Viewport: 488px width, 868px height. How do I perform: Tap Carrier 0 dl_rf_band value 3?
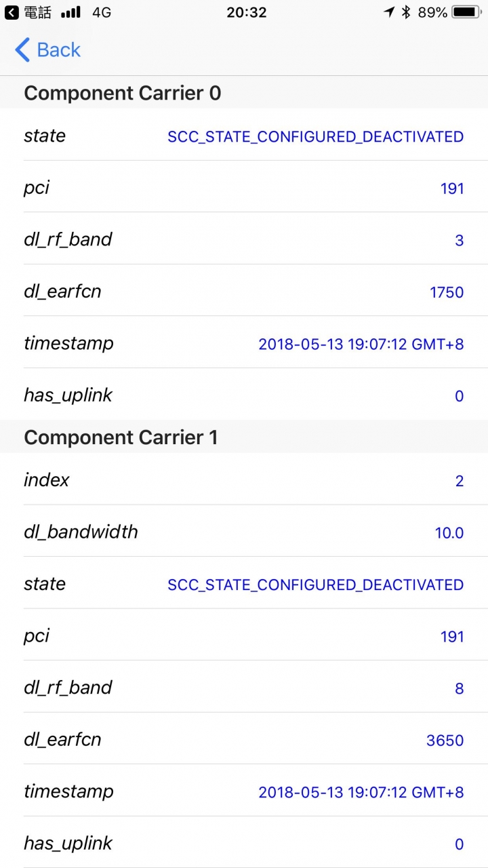point(459,241)
